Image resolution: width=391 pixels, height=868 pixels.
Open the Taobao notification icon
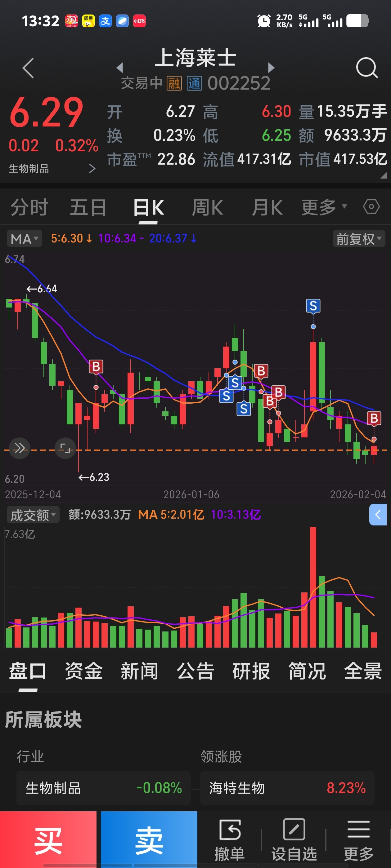[x=71, y=21]
